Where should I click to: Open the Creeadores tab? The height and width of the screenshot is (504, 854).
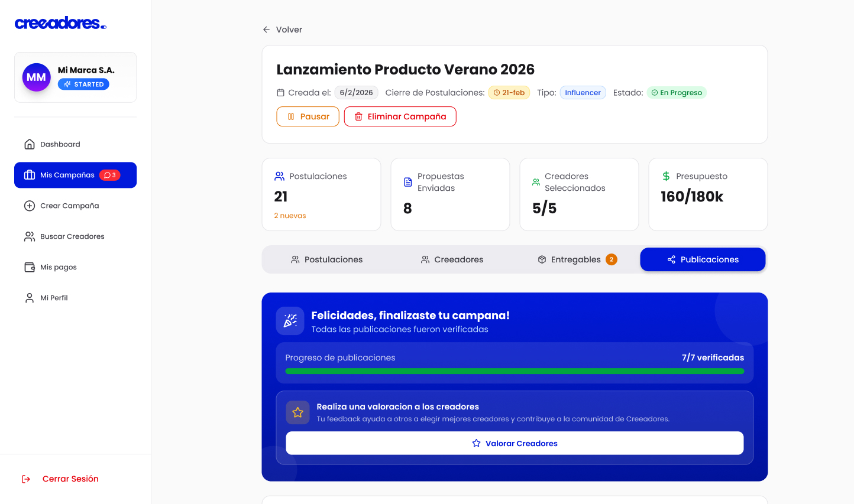point(452,259)
